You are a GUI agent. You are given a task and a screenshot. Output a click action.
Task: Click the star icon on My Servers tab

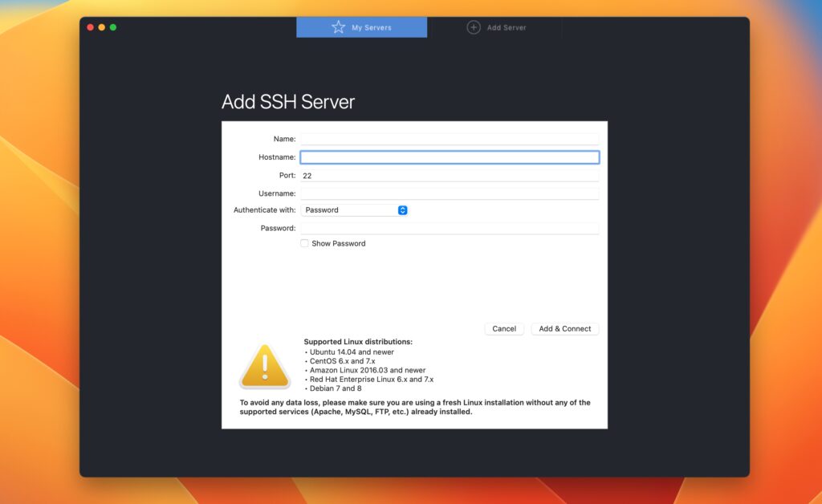340,26
